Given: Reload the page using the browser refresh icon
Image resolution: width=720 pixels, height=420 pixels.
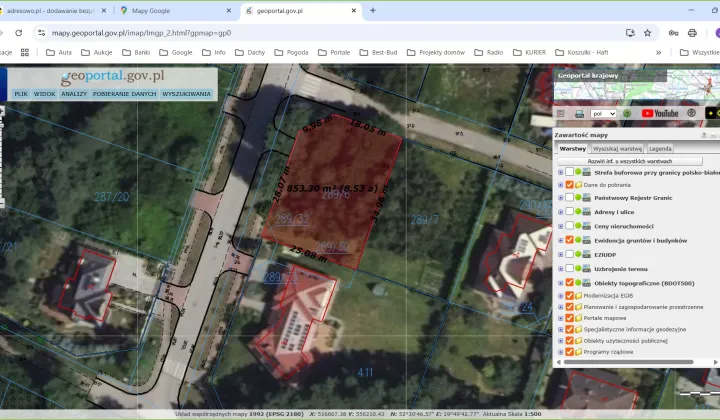Looking at the screenshot, I should pos(18,32).
